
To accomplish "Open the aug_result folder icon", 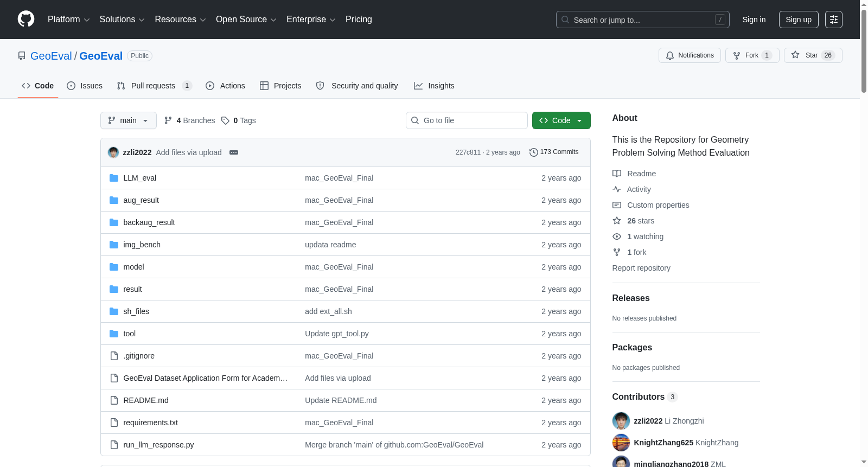I will [x=114, y=200].
